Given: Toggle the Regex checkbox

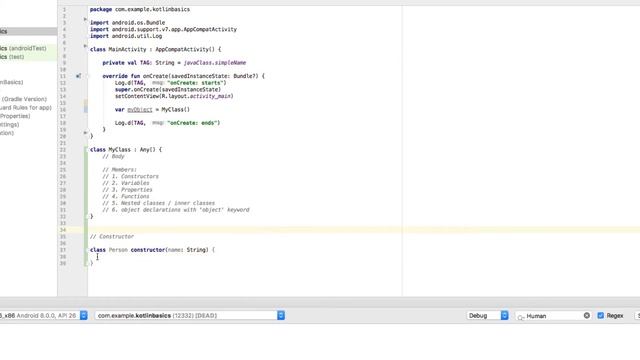Looking at the screenshot, I should [x=600, y=316].
